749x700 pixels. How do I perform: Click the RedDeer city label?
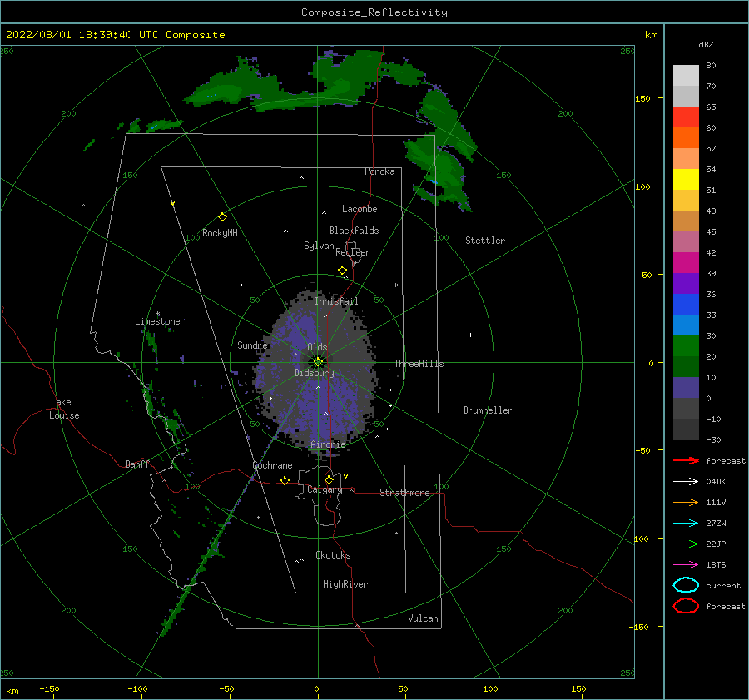click(x=353, y=252)
